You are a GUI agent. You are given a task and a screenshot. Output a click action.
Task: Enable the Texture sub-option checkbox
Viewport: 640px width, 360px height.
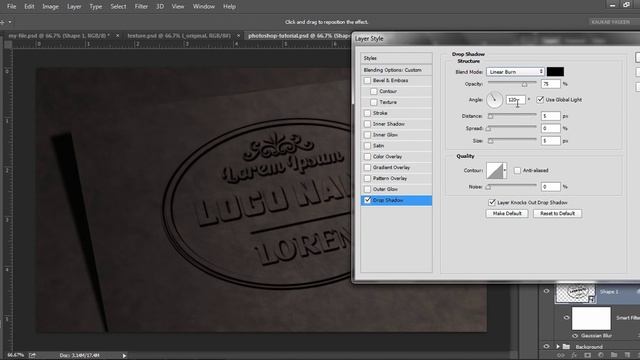[374, 102]
